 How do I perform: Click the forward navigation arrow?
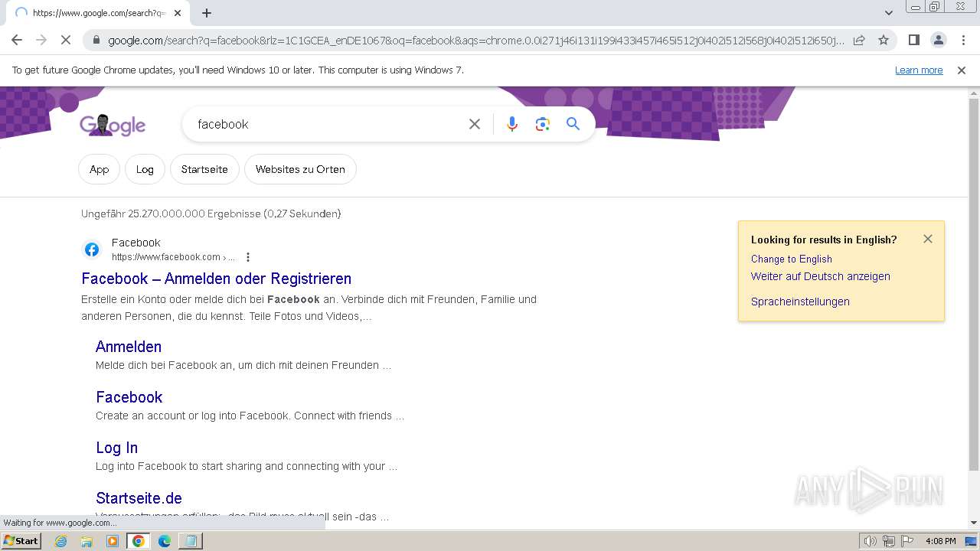pyautogui.click(x=41, y=40)
